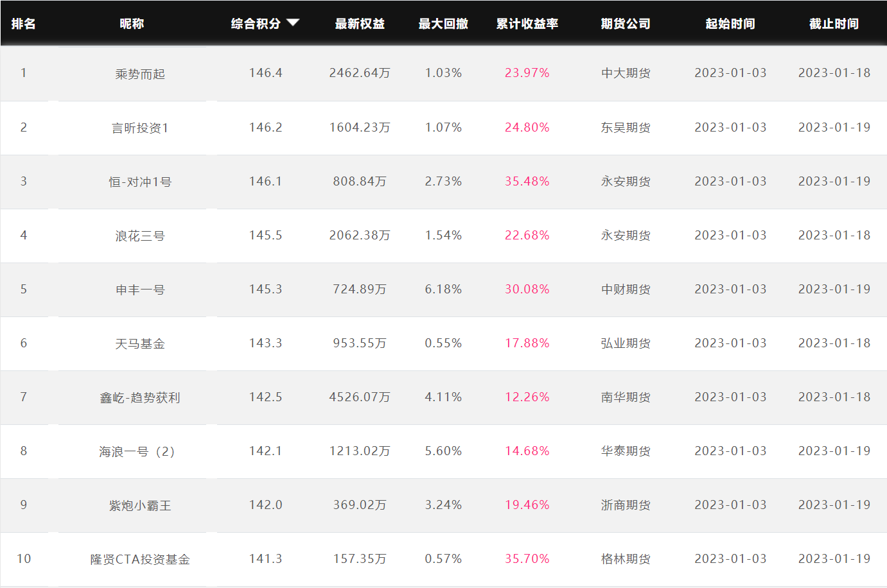Click the 累计收益率 column header
This screenshot has width=887, height=588.
[527, 24]
